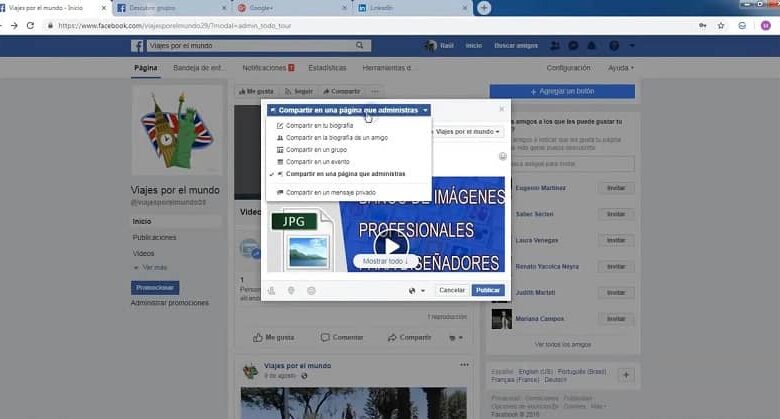
Task: Choose 'Compartir en un grupo' option
Action: (x=316, y=149)
